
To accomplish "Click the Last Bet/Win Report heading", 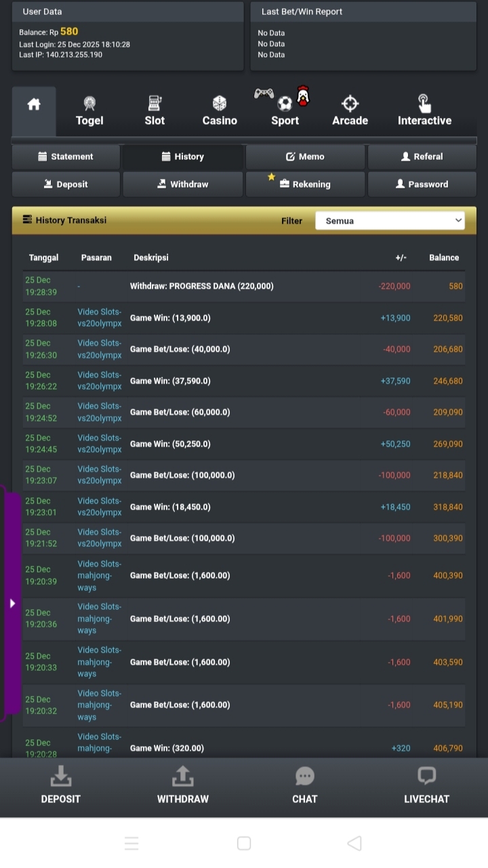I will click(302, 12).
